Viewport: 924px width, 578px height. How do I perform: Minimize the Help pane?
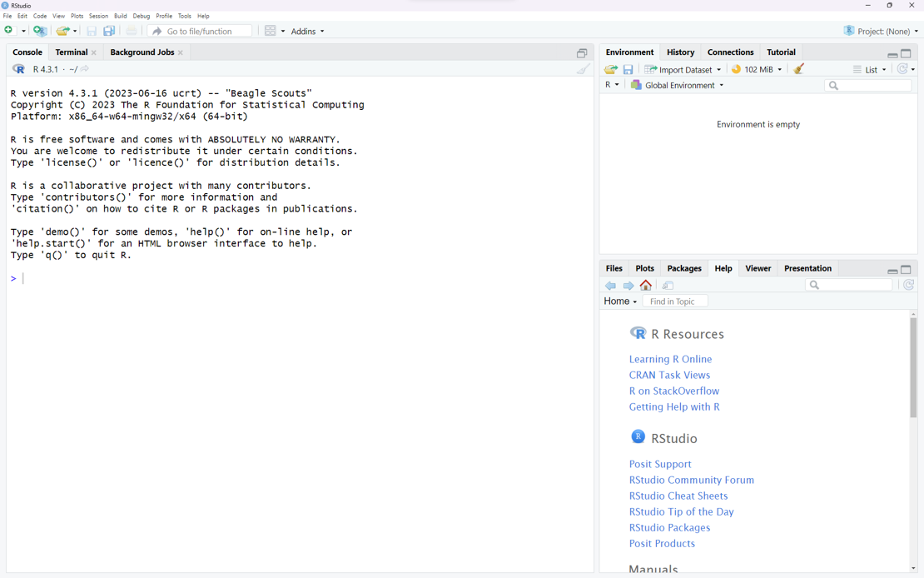(x=892, y=270)
